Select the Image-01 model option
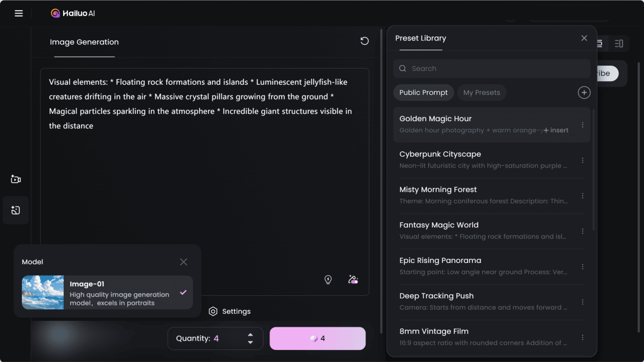Viewport: 644px width, 362px height. [x=107, y=293]
